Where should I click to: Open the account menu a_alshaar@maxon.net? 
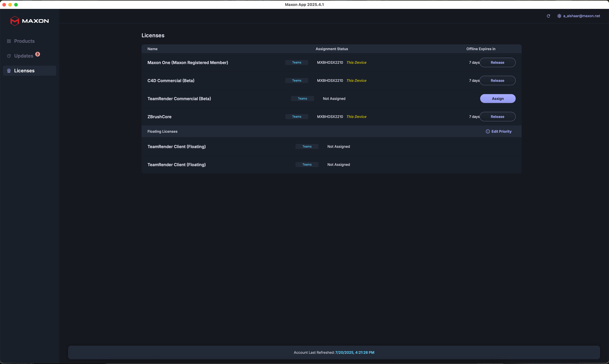pos(582,16)
